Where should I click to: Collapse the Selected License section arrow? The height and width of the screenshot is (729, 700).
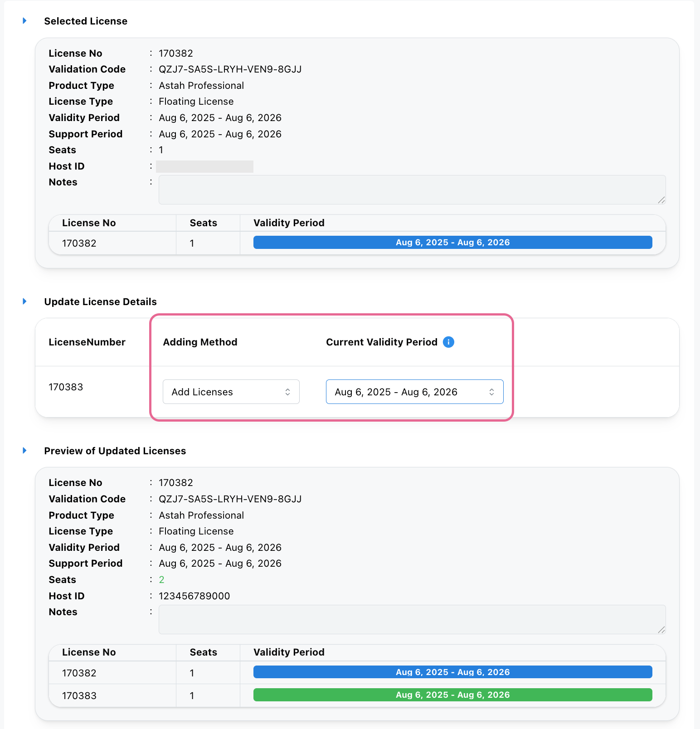pos(24,21)
